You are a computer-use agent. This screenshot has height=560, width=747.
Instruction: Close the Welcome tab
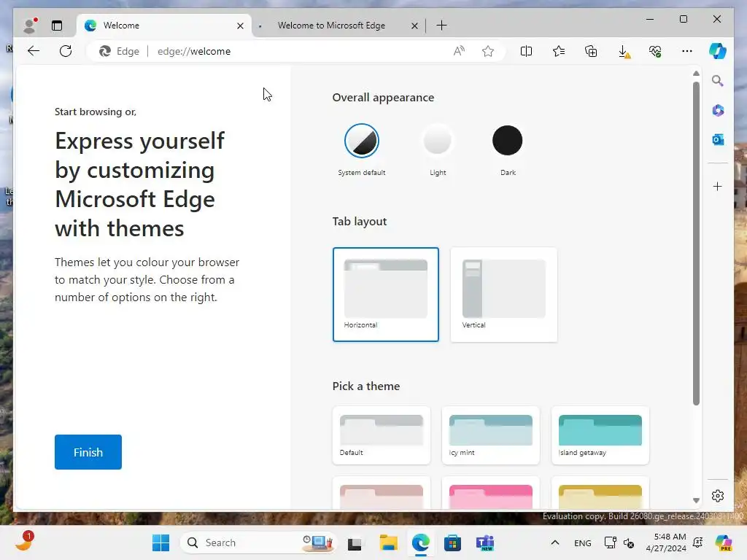click(x=240, y=26)
